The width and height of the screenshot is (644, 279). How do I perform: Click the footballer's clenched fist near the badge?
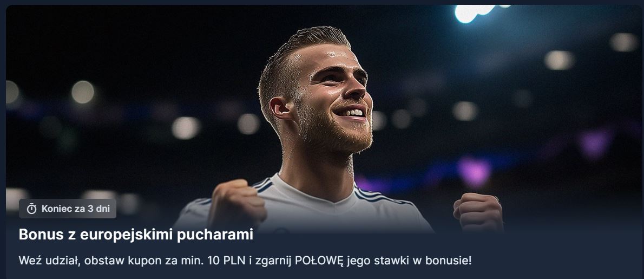pyautogui.click(x=236, y=203)
